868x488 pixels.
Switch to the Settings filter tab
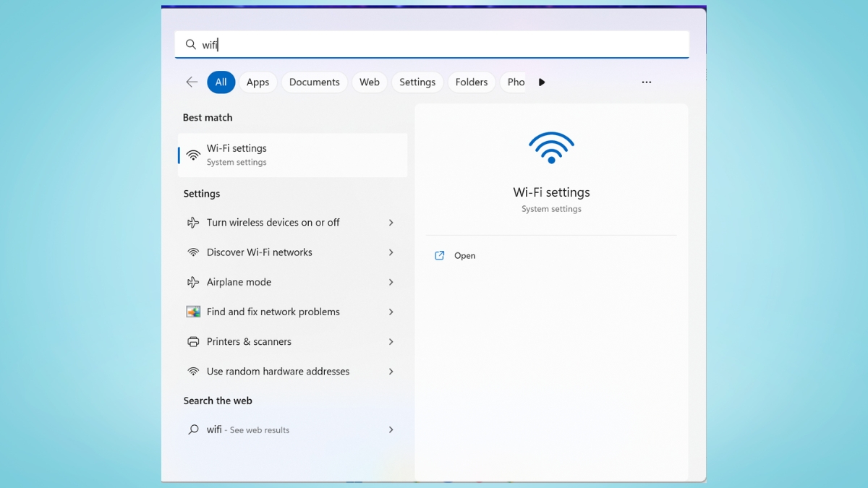click(x=417, y=82)
